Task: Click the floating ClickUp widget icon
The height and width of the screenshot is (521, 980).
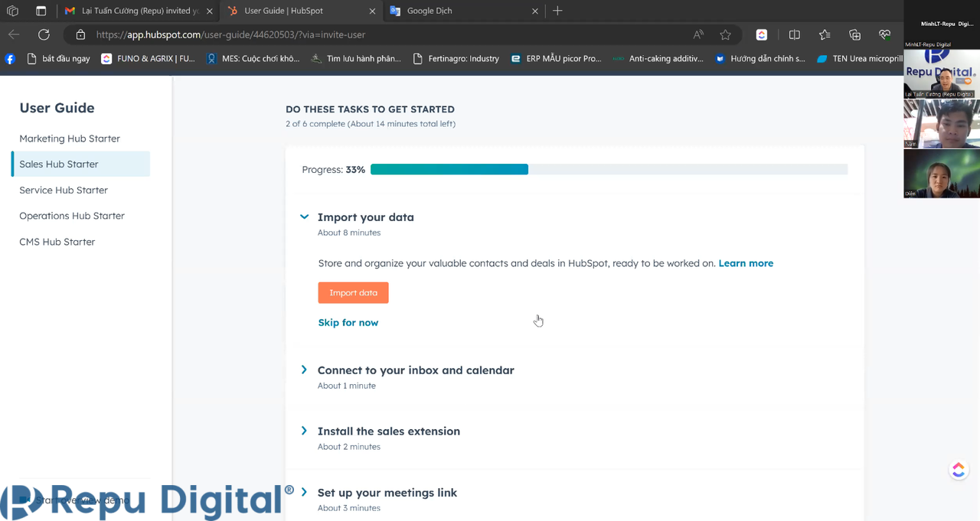Action: pos(959,470)
